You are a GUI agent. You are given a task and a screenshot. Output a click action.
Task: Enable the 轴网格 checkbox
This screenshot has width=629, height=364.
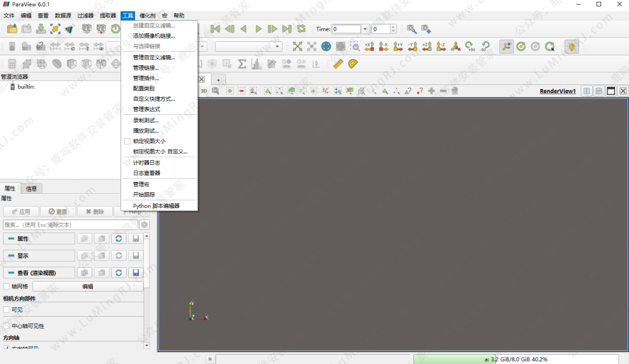[x=6, y=287]
